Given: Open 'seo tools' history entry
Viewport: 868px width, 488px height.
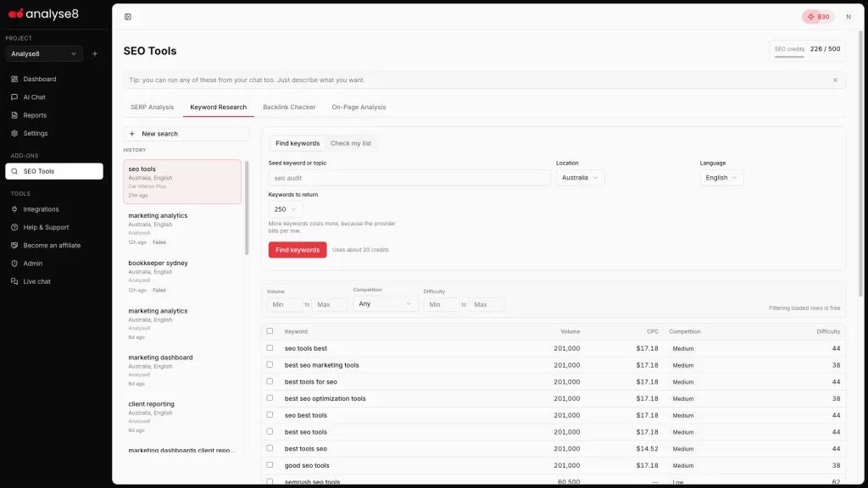Looking at the screenshot, I should pyautogui.click(x=182, y=182).
